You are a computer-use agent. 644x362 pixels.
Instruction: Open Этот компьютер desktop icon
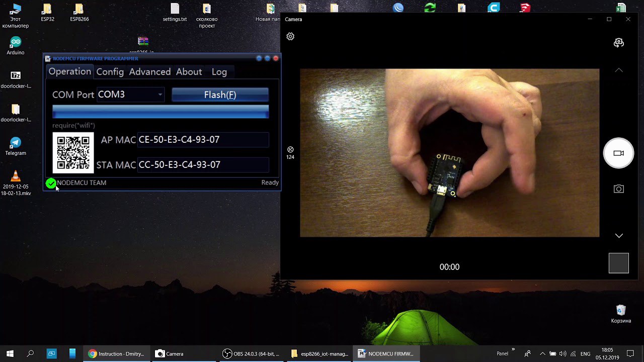(x=16, y=16)
